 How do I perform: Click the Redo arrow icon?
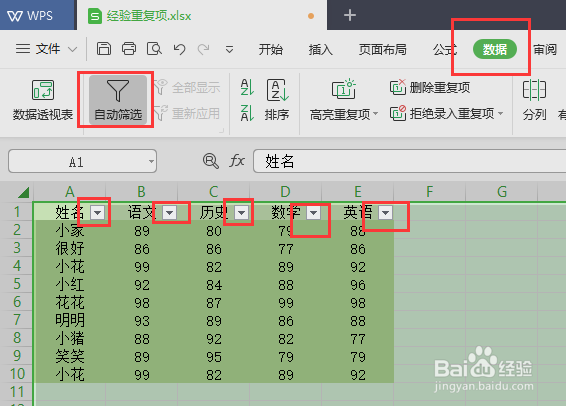204,49
